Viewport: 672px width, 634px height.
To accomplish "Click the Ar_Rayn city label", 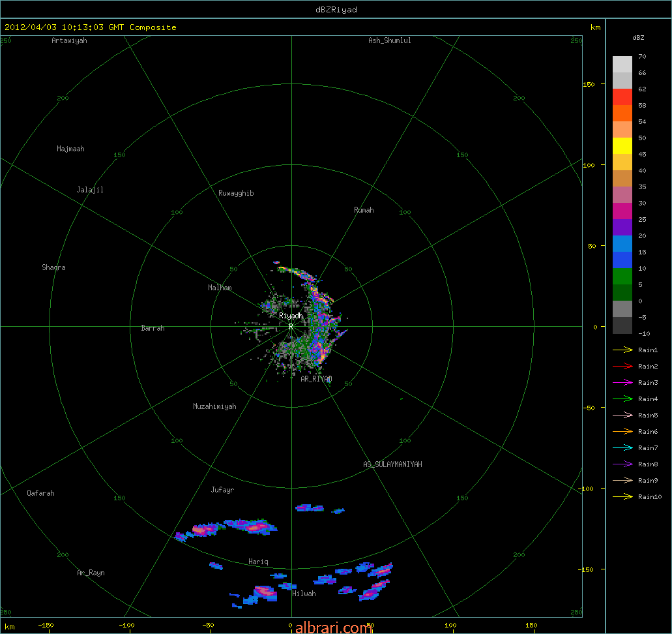I will [x=91, y=573].
